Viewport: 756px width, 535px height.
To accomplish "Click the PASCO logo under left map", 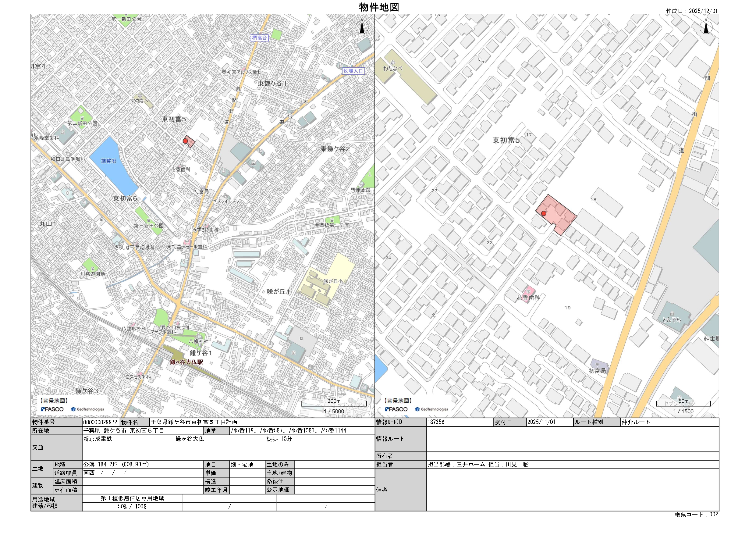I will click(x=52, y=409).
